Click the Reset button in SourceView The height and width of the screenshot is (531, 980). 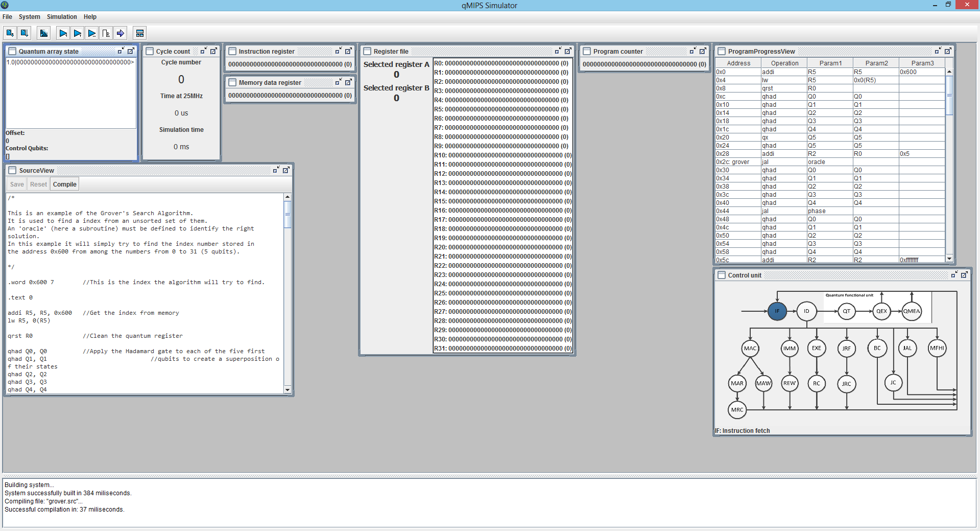tap(38, 184)
